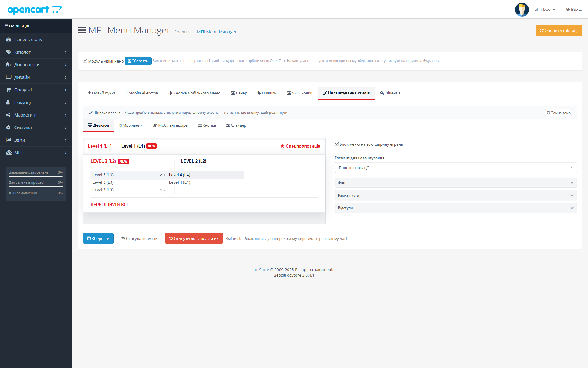Viewport: 588px width, 368px height.
Task: Click the Дизайн monitor icon
Action: click(x=9, y=77)
